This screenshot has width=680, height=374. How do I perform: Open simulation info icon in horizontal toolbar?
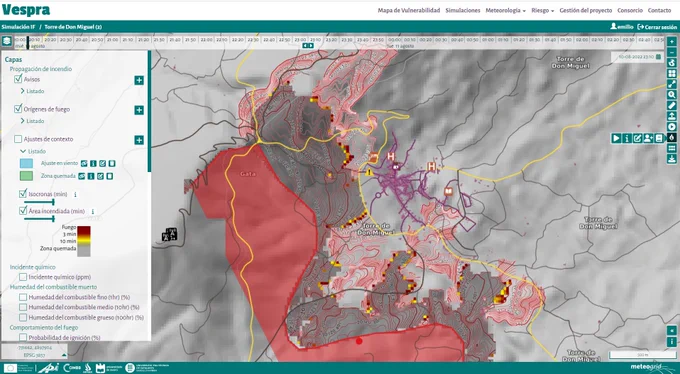627,138
